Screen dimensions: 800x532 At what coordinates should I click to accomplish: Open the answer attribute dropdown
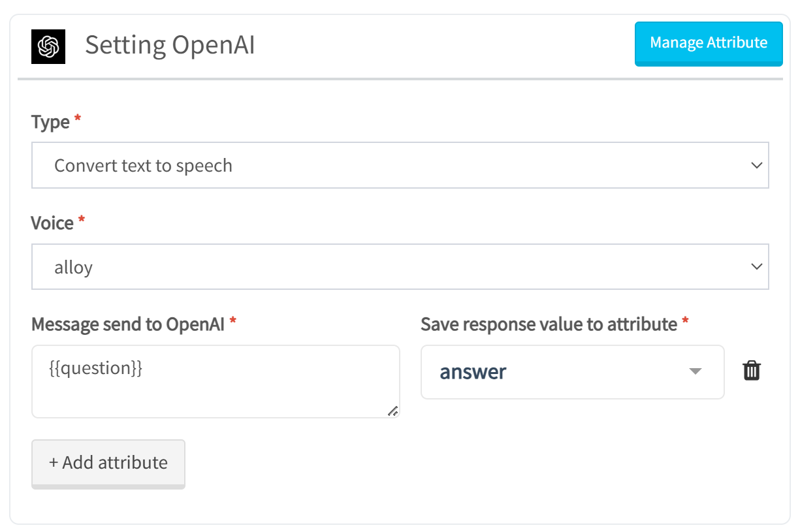pos(572,372)
